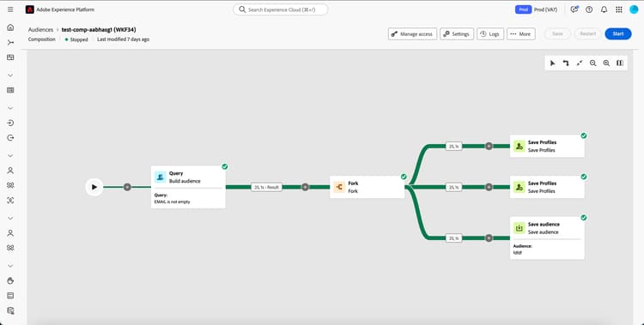
Task: Click "Last modified 7 days ago" text
Action: (123, 39)
